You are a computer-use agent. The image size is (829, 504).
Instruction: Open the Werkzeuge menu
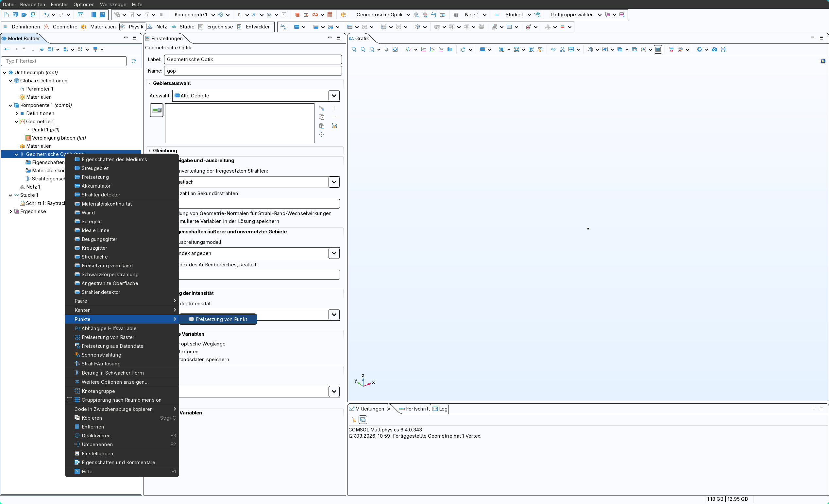[113, 4]
